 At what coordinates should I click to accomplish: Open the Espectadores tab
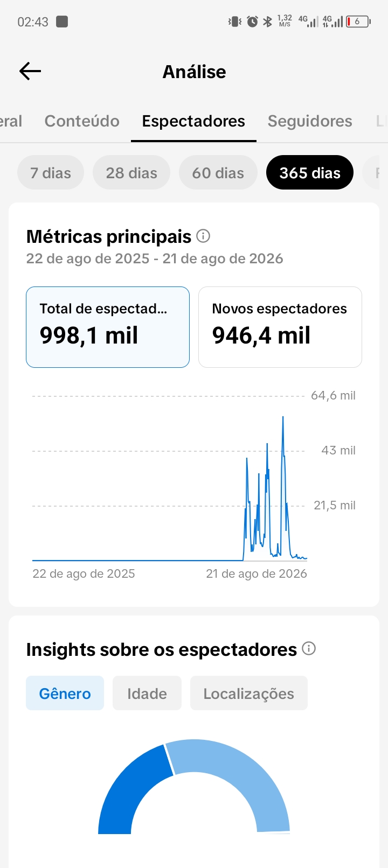(193, 121)
